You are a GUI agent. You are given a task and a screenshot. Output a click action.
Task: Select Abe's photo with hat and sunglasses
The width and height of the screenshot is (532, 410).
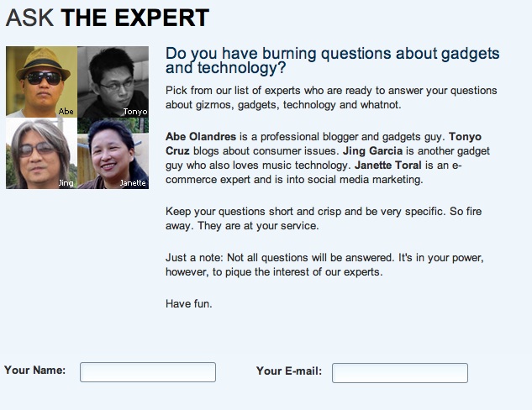pyautogui.click(x=42, y=81)
